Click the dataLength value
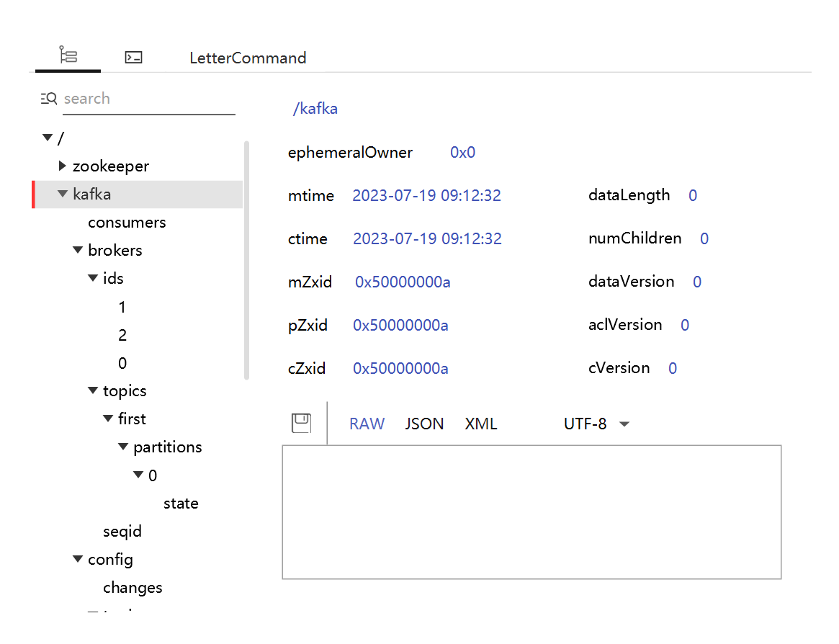This screenshot has height=644, width=839. pos(693,195)
